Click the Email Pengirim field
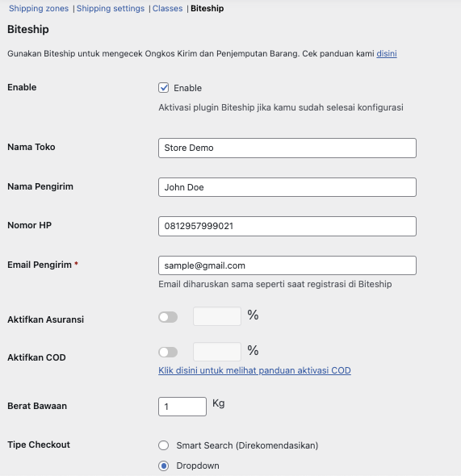461x476 pixels. 287,265
